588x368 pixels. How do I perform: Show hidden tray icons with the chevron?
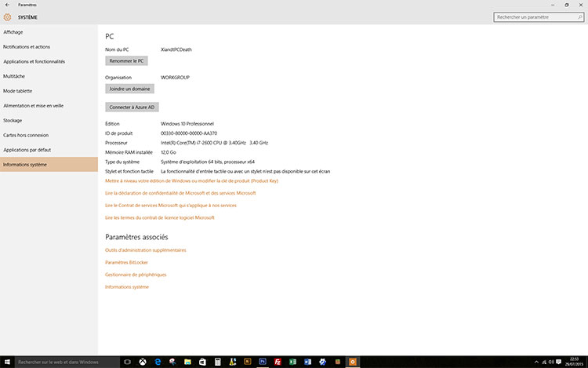click(x=536, y=362)
